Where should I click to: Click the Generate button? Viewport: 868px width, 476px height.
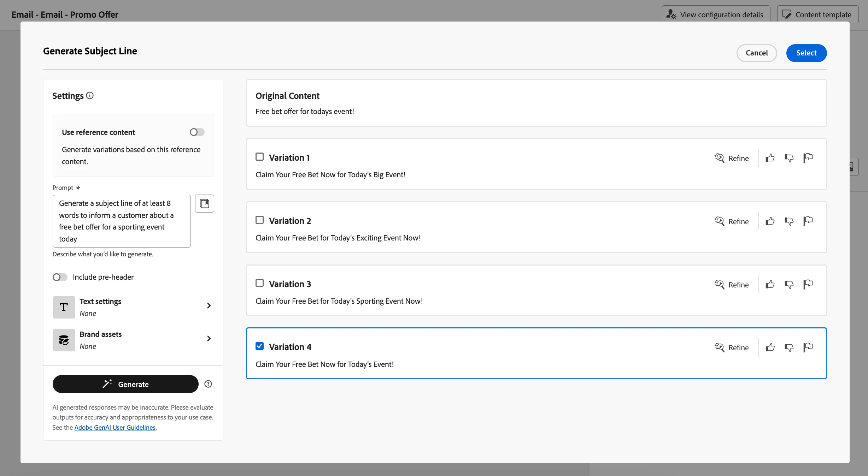(x=125, y=384)
